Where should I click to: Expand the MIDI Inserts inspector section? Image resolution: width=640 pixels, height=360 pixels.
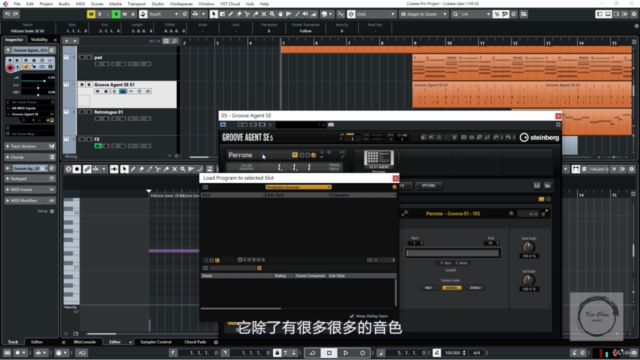(29, 190)
